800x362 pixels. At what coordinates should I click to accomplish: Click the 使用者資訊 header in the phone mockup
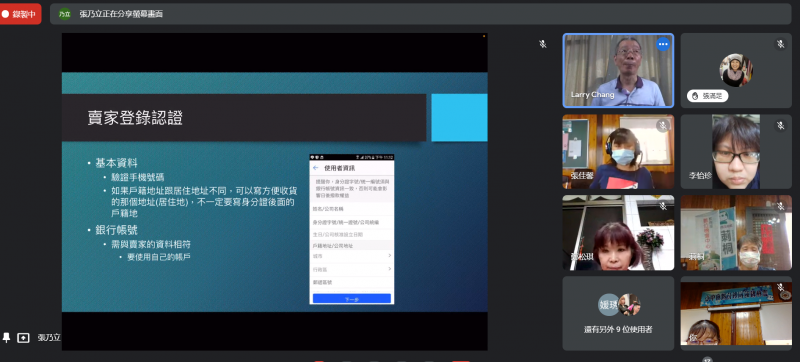pos(340,168)
